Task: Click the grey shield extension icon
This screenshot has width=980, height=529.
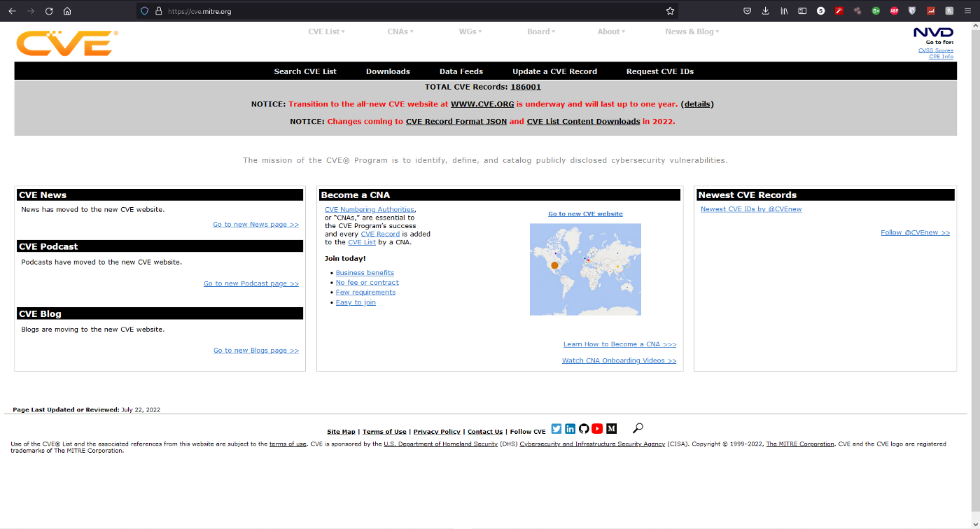Action: tap(912, 11)
